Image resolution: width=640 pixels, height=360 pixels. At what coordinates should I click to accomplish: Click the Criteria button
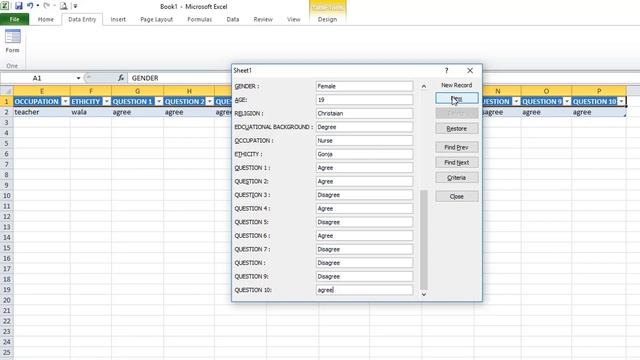[457, 178]
